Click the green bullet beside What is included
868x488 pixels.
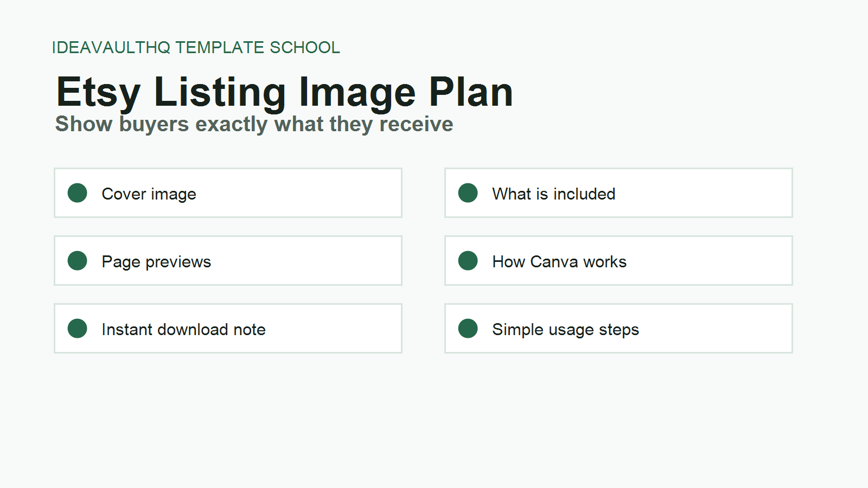coord(468,193)
